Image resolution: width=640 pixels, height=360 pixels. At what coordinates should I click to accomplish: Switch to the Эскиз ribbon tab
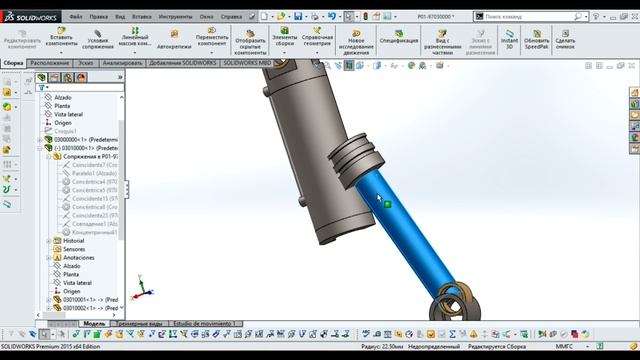(85, 63)
